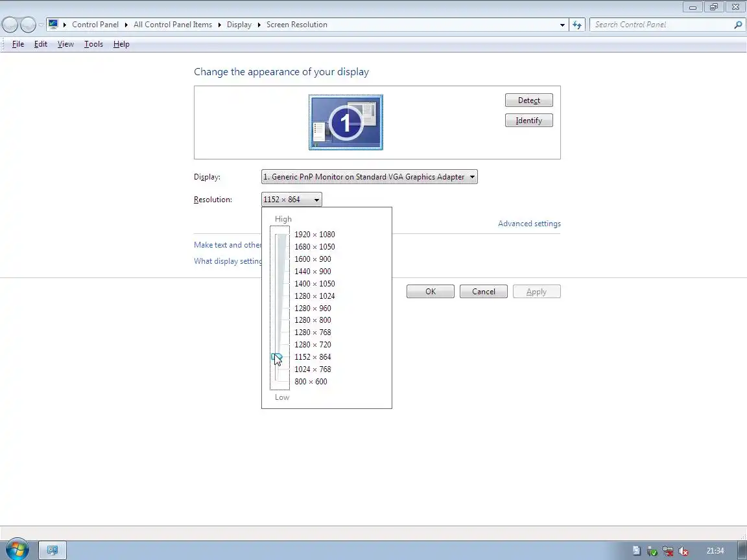Open the recent pages dropdown arrow
Viewport: 747px width, 560px height.
41,25
